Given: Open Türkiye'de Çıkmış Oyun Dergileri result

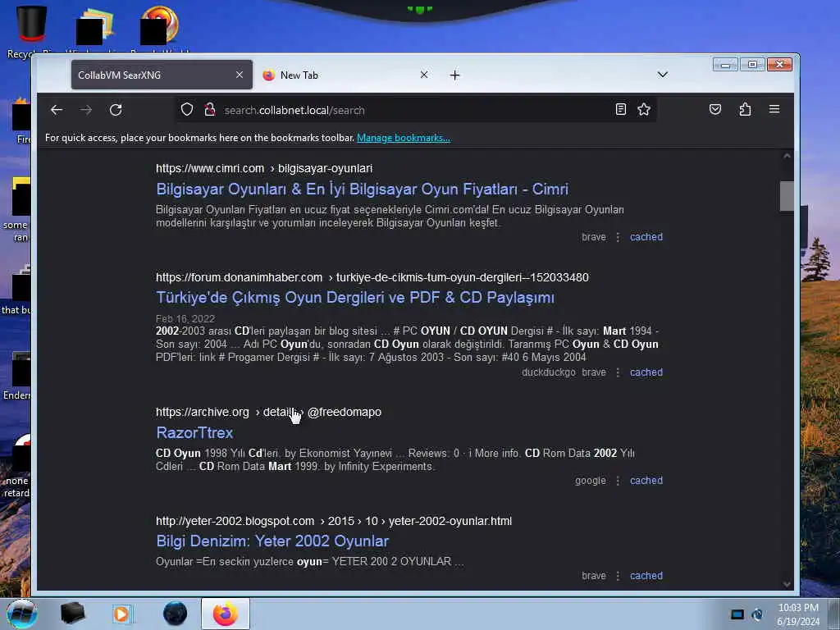Looking at the screenshot, I should [x=355, y=298].
